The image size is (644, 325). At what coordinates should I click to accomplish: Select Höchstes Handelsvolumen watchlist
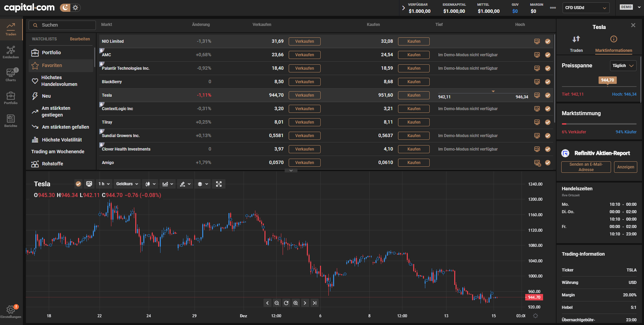click(61, 81)
